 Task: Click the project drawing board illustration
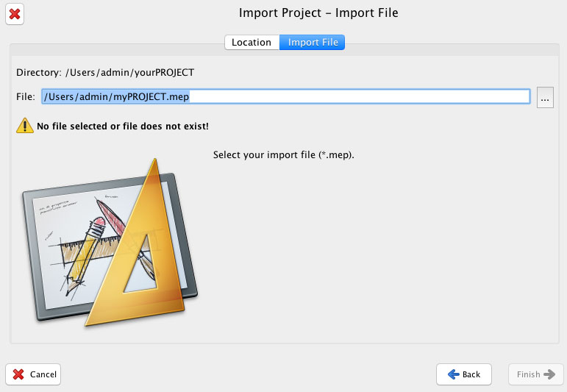click(110, 242)
